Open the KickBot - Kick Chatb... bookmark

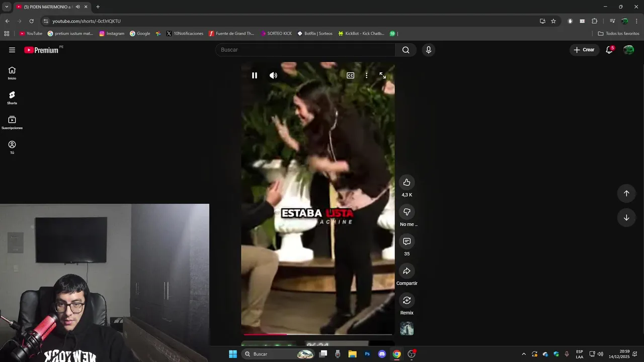coord(361,34)
